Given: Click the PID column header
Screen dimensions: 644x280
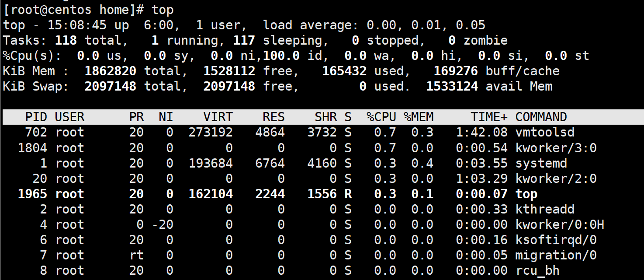Looking at the screenshot, I should 36,117.
